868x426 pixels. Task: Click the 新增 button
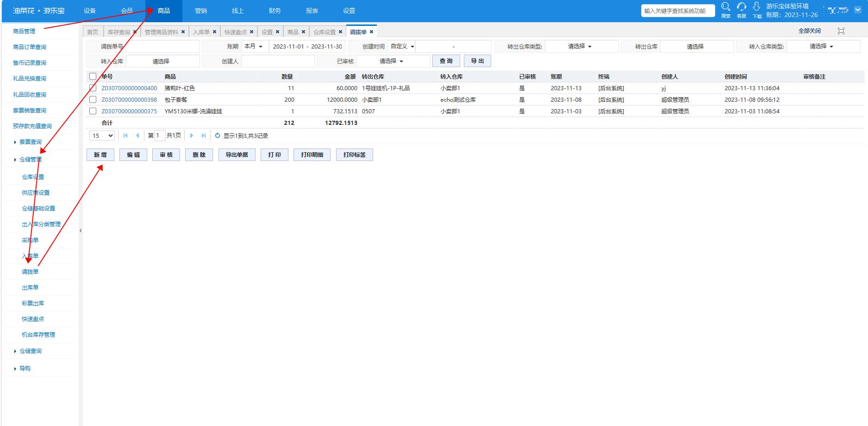pyautogui.click(x=100, y=155)
